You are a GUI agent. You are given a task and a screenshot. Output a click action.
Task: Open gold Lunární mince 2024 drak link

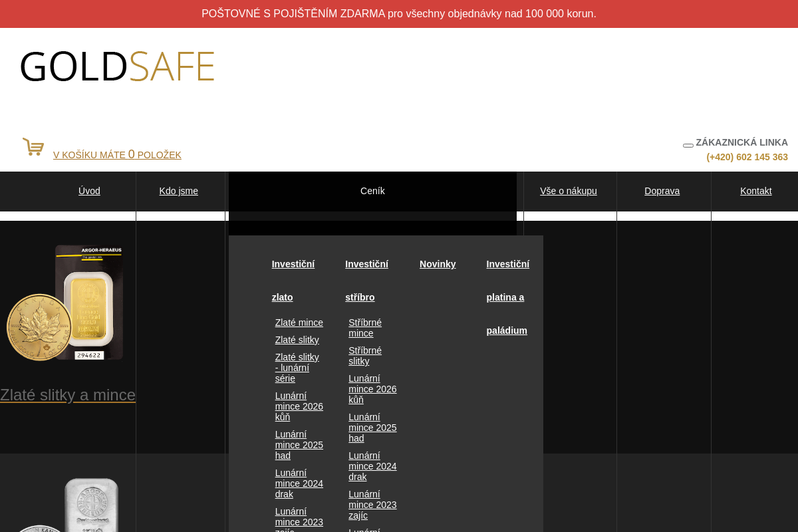tap(299, 483)
